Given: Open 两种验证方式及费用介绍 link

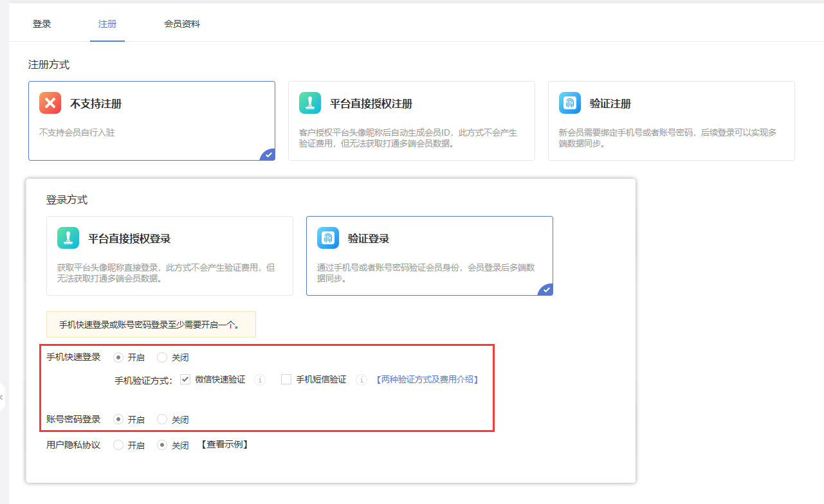Looking at the screenshot, I should [427, 379].
